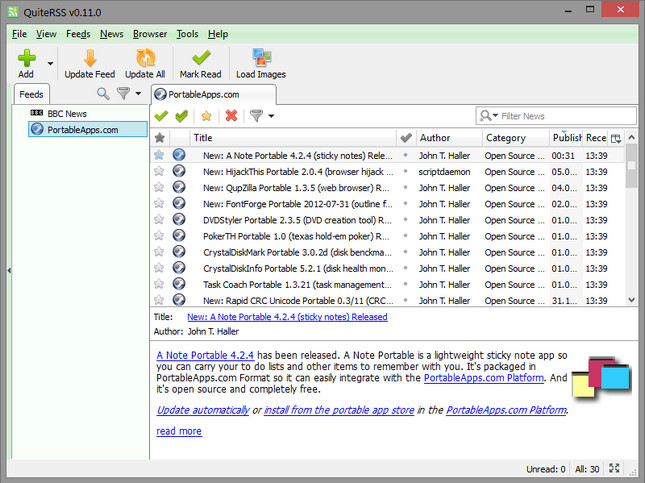Open the A Note Portable 4.2.4 article link
This screenshot has width=645, height=483.
point(205,355)
